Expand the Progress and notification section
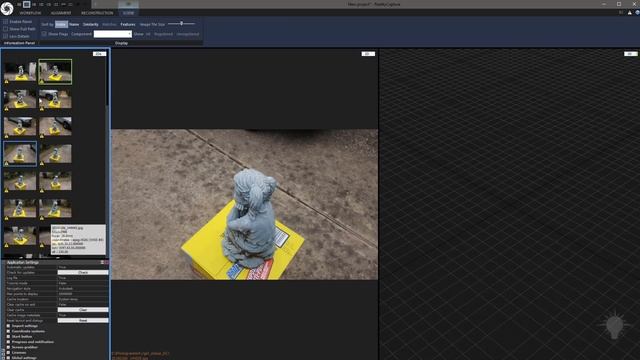The height and width of the screenshot is (360, 640). pyautogui.click(x=8, y=342)
